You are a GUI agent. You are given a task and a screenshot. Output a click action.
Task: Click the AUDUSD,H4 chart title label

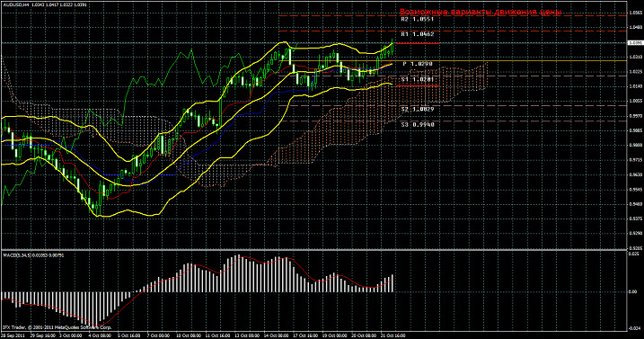(x=15, y=4)
